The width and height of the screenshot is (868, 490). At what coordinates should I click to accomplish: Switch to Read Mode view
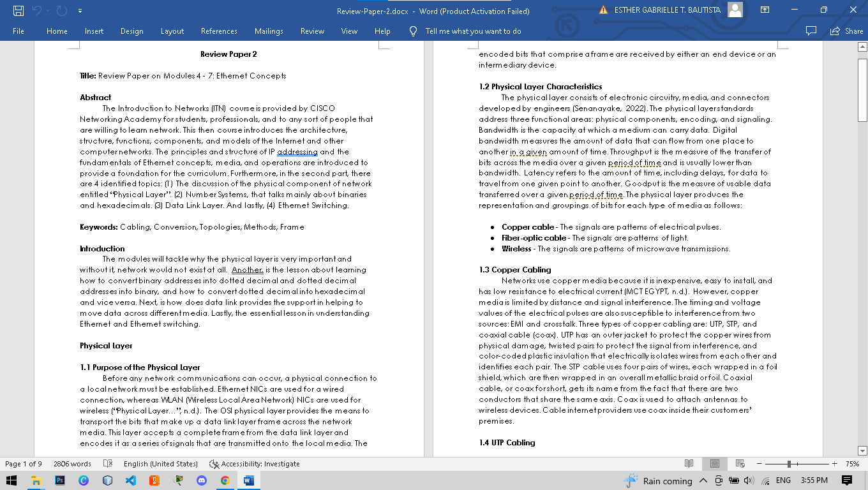click(689, 464)
